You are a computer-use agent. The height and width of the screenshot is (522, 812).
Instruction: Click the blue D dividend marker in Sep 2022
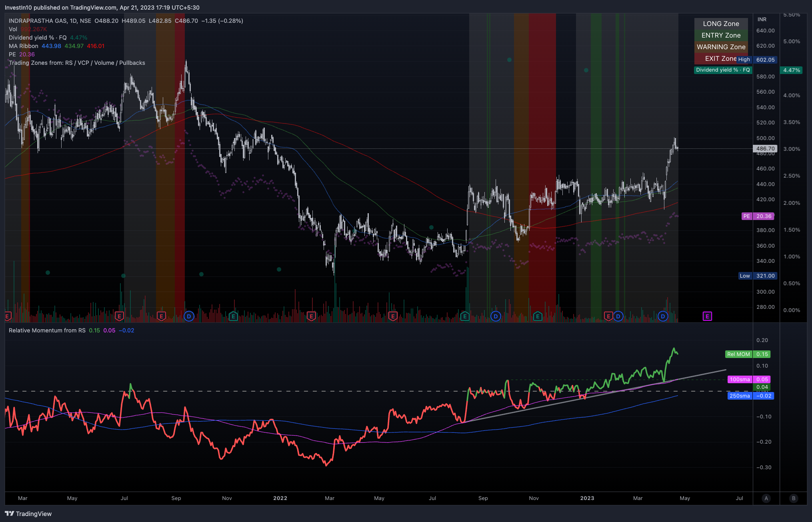tap(496, 316)
